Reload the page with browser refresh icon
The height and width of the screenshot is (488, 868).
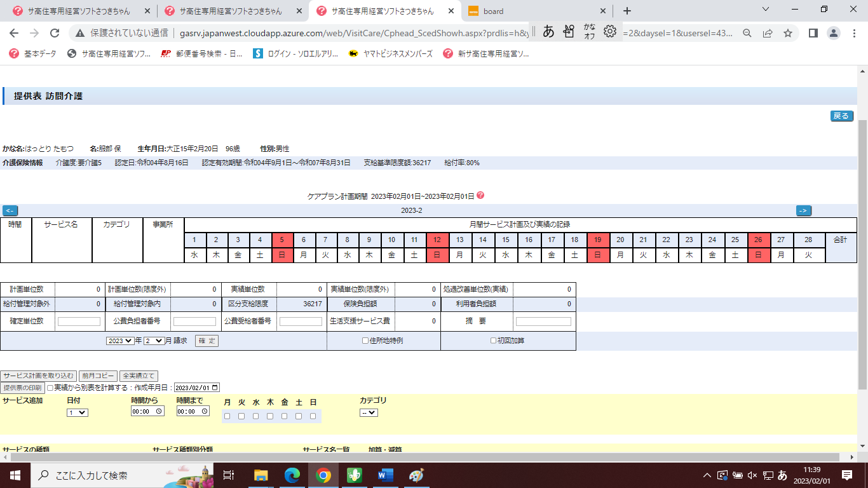click(x=55, y=33)
